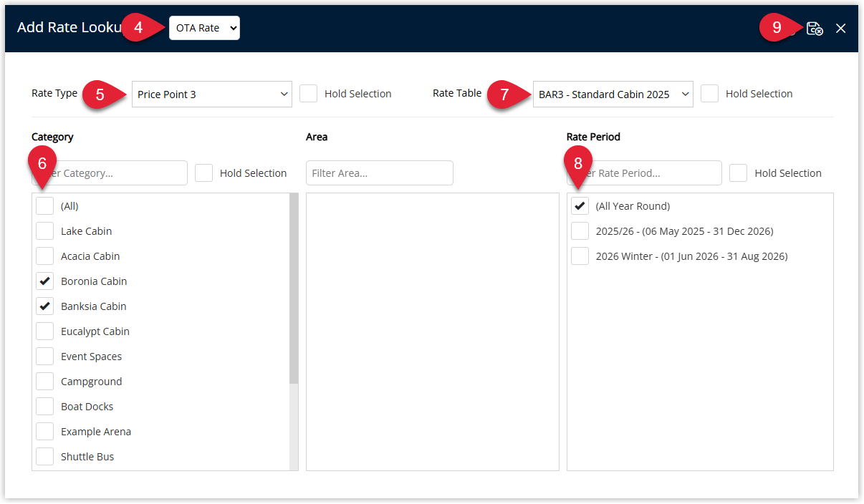
Task: Click the Filter Rate Period input field
Action: 644,173
